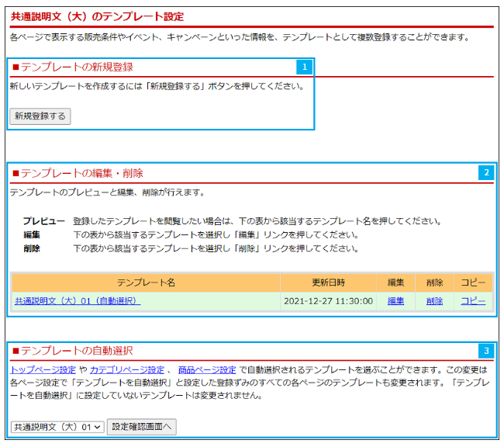504x447 pixels.
Task: Click the 2021-12-27 11:30:00 date cell
Action: pyautogui.click(x=328, y=301)
